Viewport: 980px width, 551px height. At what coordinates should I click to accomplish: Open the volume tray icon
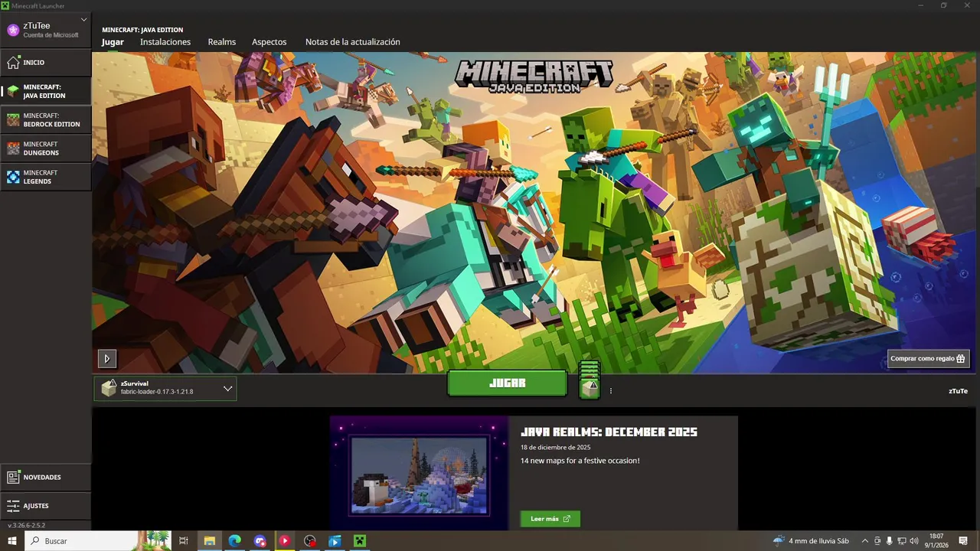point(914,541)
